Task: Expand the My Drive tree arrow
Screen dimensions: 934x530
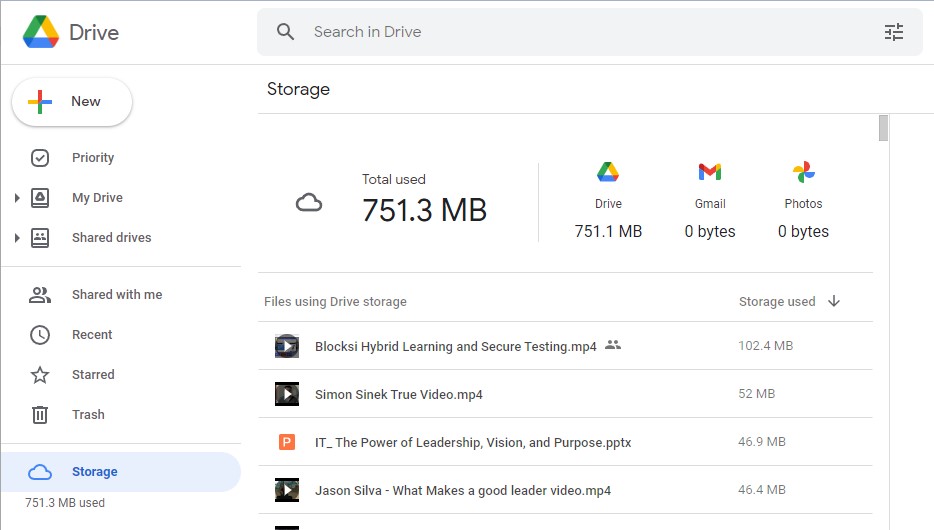Action: pyautogui.click(x=17, y=198)
